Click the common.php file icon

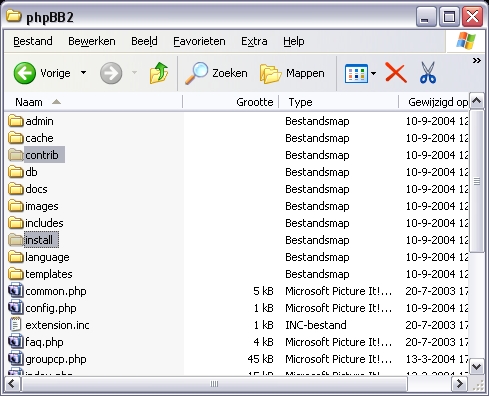(x=16, y=290)
